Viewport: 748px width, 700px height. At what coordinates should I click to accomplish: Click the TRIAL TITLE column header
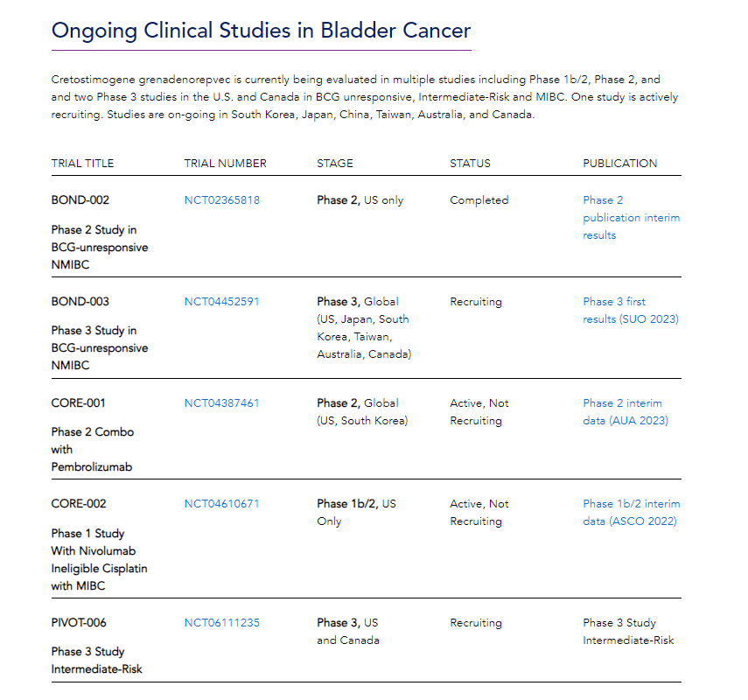(x=82, y=164)
